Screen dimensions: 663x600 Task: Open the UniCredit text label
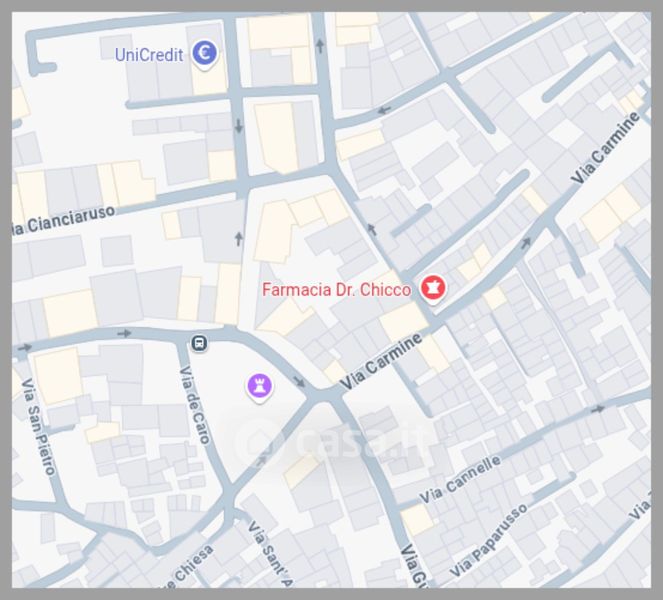(149, 55)
